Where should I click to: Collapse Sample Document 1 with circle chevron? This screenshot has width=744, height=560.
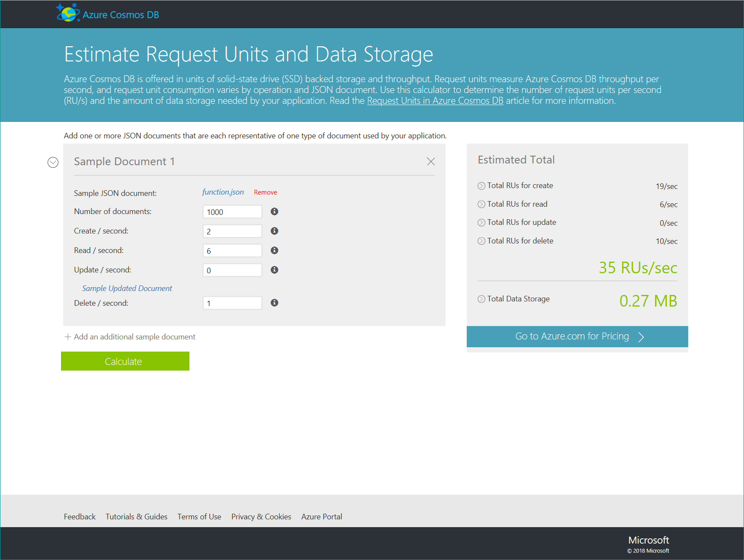(x=53, y=162)
